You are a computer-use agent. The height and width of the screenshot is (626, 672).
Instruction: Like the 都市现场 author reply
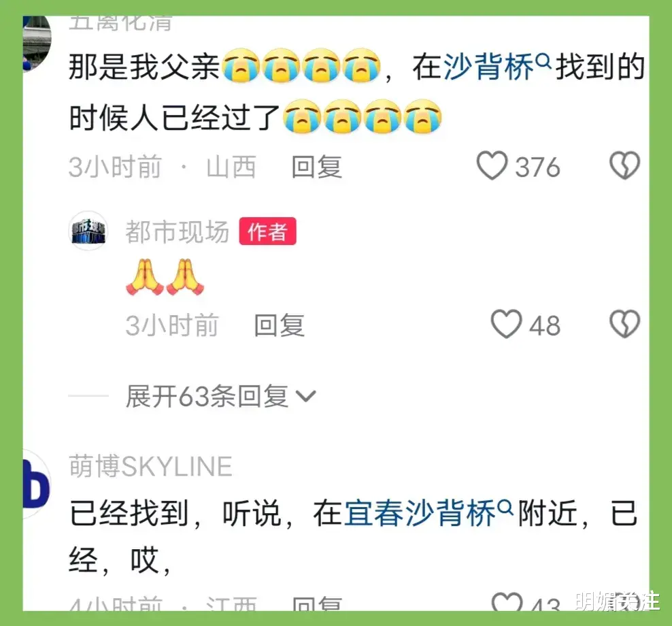tap(506, 324)
